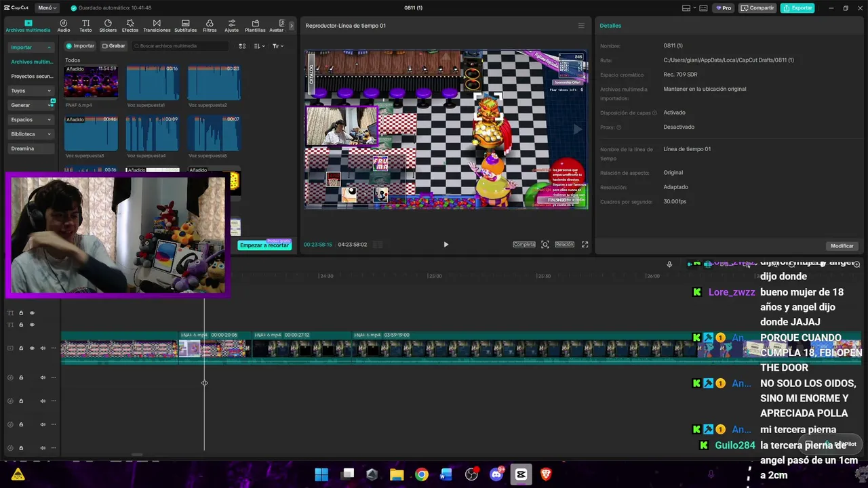This screenshot has width=868, height=488.
Task: Click the Relación aspect ratio button
Action: pos(564,245)
